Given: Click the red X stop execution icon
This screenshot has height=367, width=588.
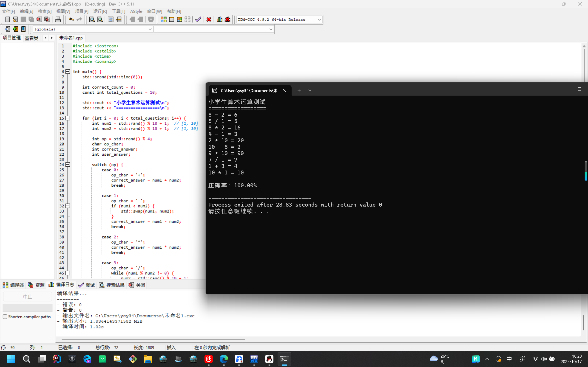Looking at the screenshot, I should [209, 20].
